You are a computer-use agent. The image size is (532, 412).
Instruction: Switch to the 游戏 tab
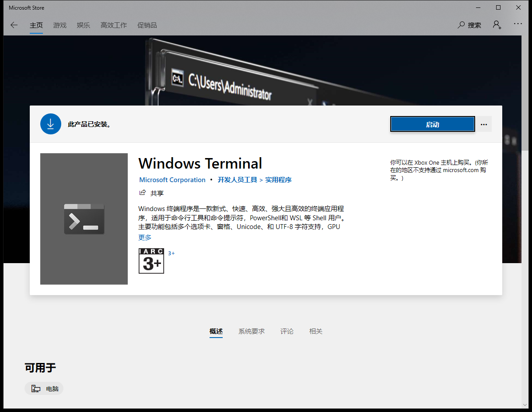pos(60,25)
